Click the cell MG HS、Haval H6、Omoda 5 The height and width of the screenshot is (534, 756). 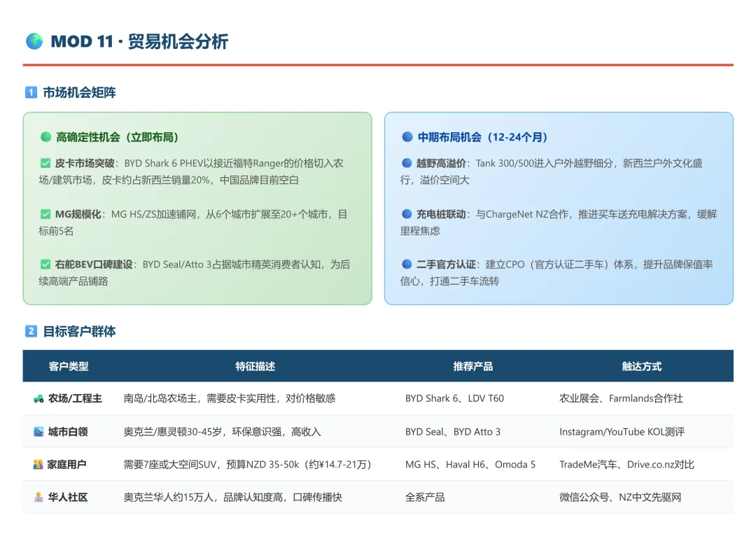tap(470, 465)
